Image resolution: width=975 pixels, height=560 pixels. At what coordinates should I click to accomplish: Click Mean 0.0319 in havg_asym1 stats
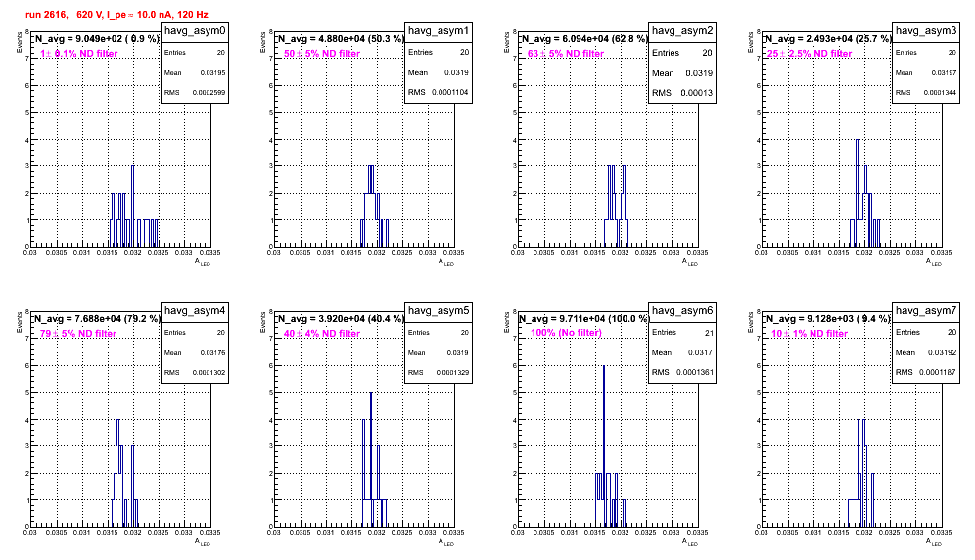[439, 72]
